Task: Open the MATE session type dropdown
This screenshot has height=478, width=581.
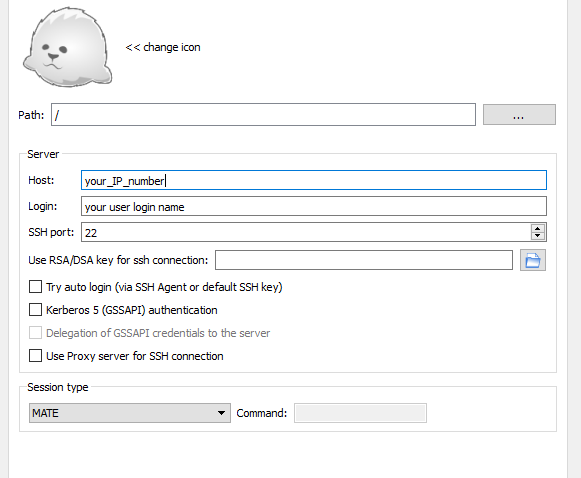Action: [x=130, y=413]
